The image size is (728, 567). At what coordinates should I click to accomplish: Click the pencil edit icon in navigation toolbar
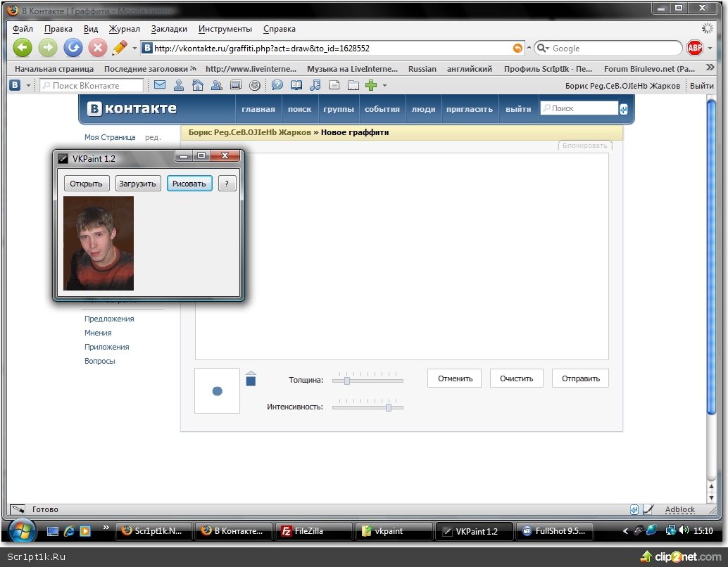click(120, 48)
